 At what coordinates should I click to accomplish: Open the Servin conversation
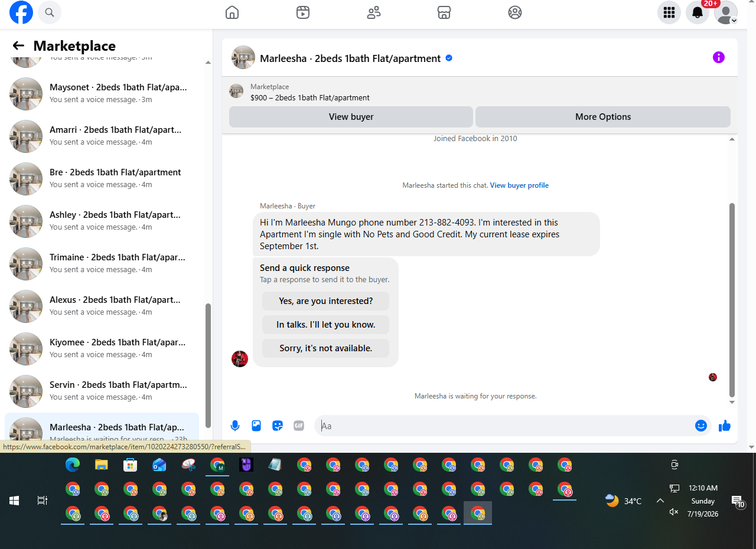point(102,391)
